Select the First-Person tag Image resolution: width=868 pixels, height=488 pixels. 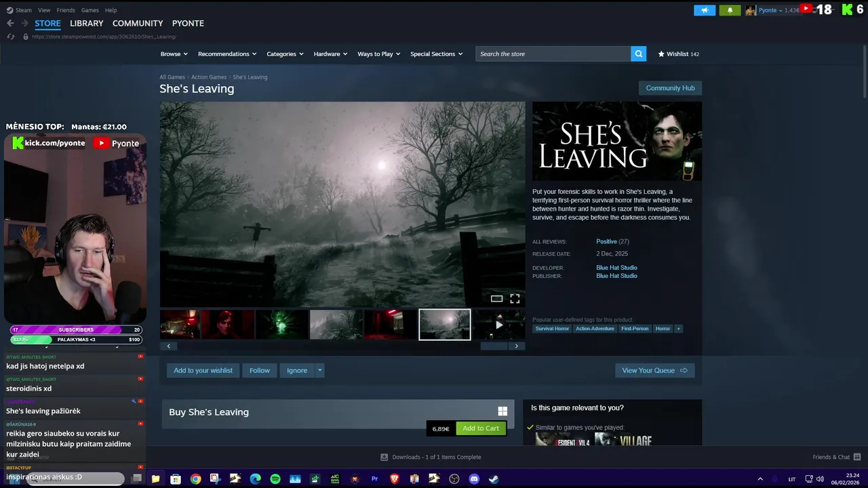tap(635, 329)
